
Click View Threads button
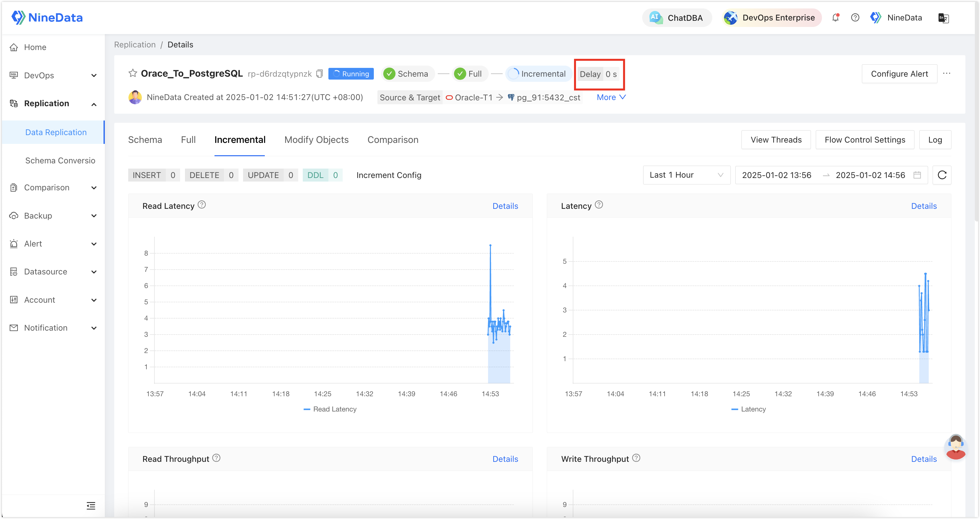point(776,140)
